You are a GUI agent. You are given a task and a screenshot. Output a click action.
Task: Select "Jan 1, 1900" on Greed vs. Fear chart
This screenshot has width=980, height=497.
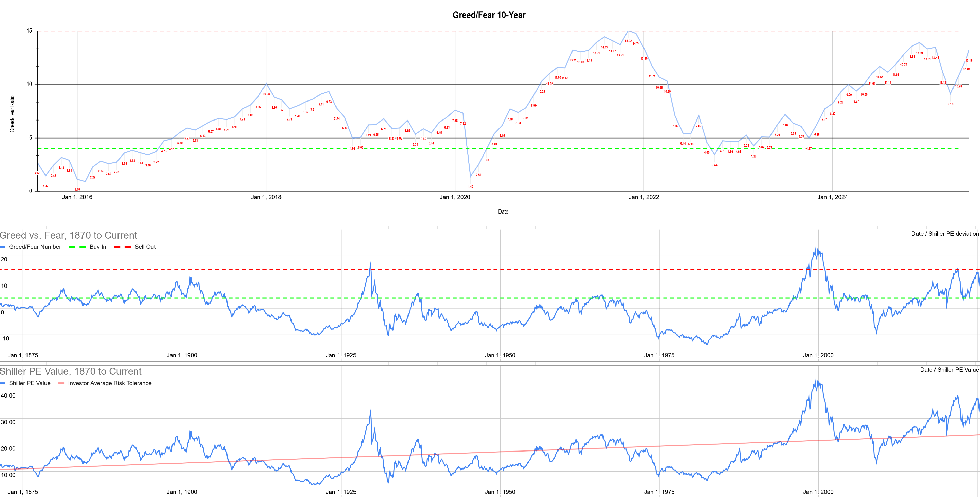(182, 355)
